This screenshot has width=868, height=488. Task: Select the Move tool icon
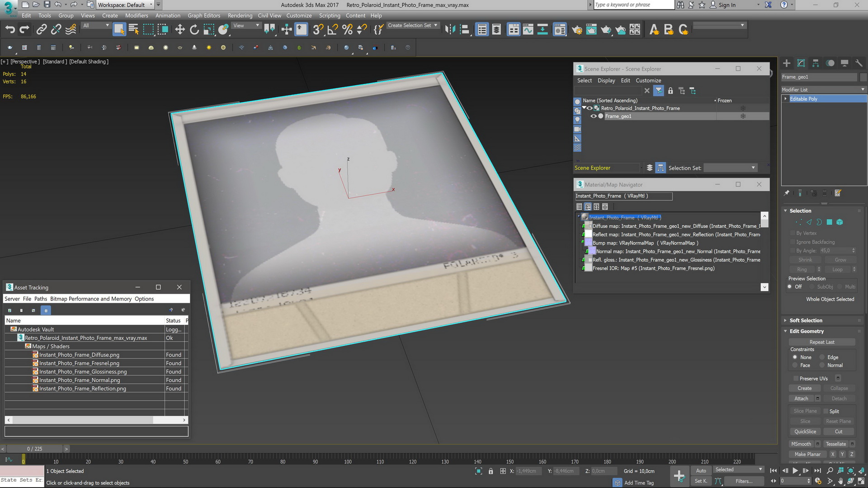pyautogui.click(x=180, y=30)
